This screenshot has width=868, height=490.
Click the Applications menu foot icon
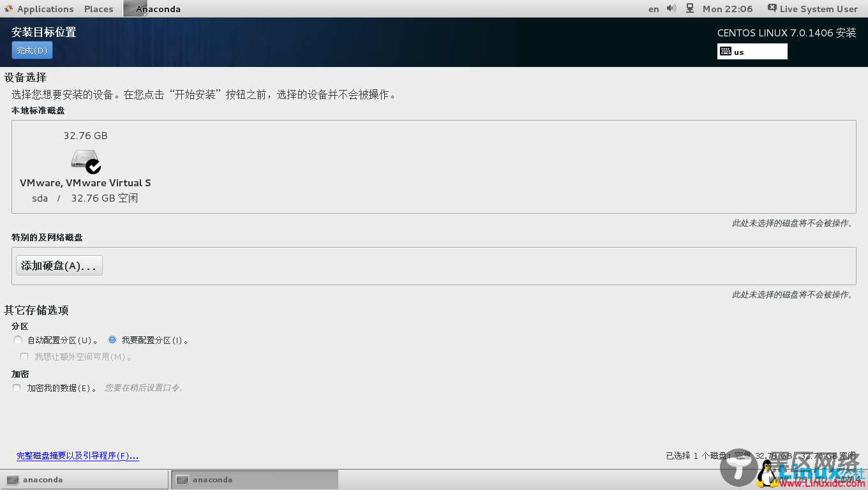point(9,9)
